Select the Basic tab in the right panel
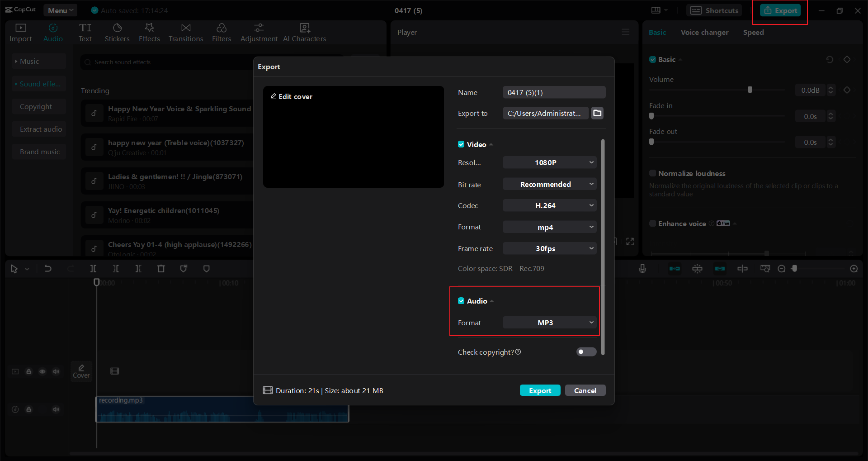Screen dimensions: 868x461 [x=657, y=33]
